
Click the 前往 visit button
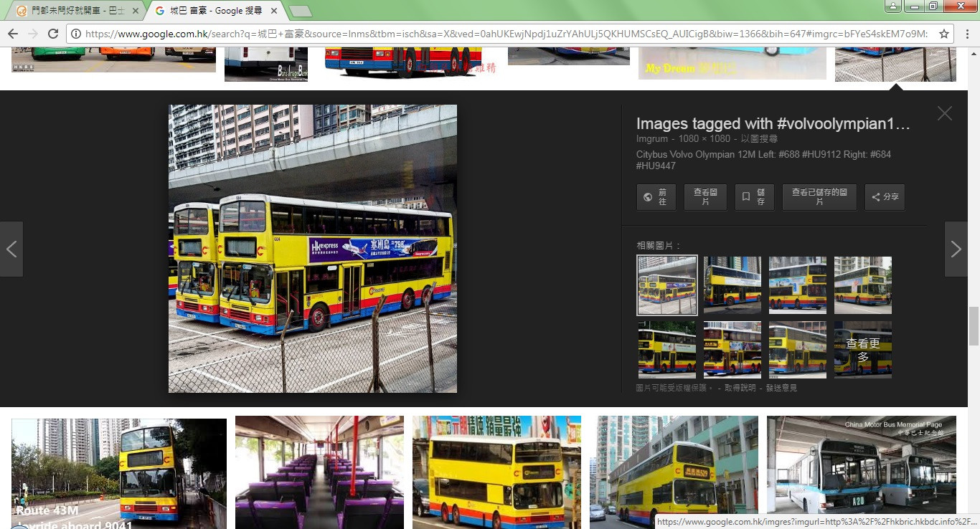[656, 197]
